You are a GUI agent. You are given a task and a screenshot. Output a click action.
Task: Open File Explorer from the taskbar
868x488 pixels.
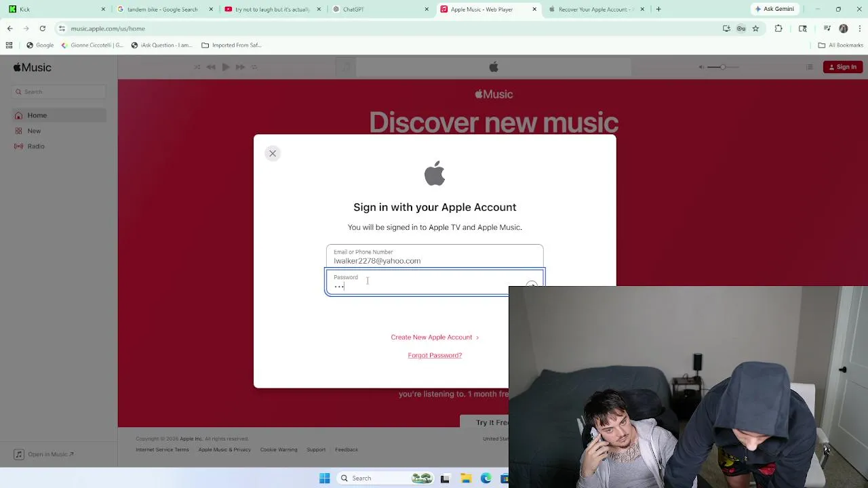coord(466,479)
